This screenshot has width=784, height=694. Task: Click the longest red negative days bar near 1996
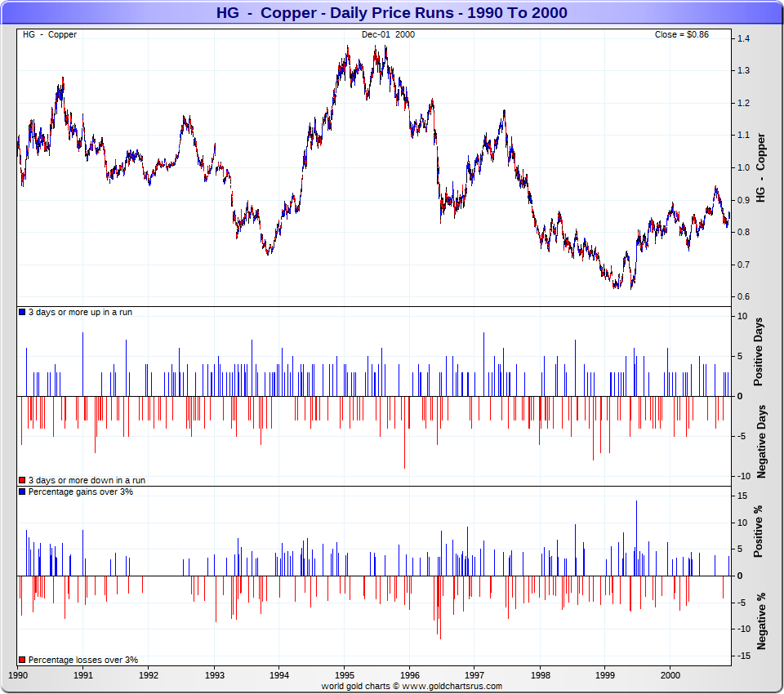coord(404,433)
